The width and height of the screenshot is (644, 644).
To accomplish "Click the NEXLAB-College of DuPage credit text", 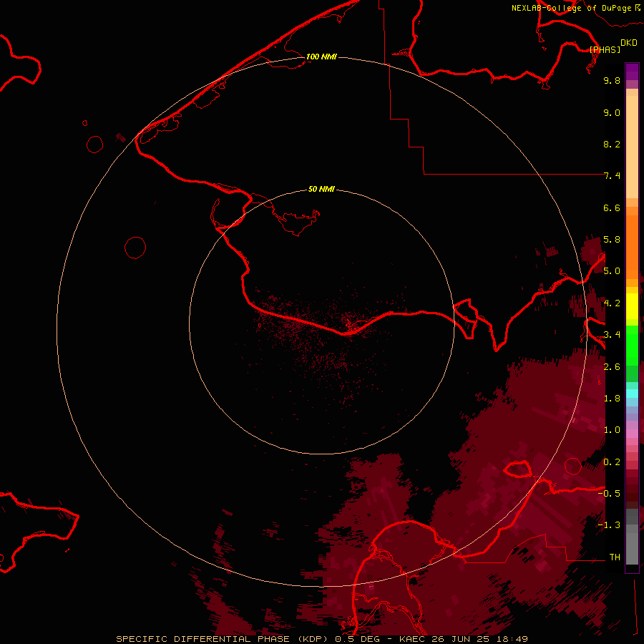I will pyautogui.click(x=571, y=8).
